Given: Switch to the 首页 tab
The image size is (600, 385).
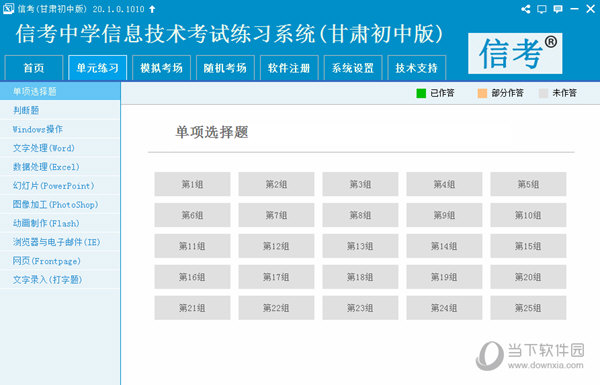Looking at the screenshot, I should click(34, 68).
